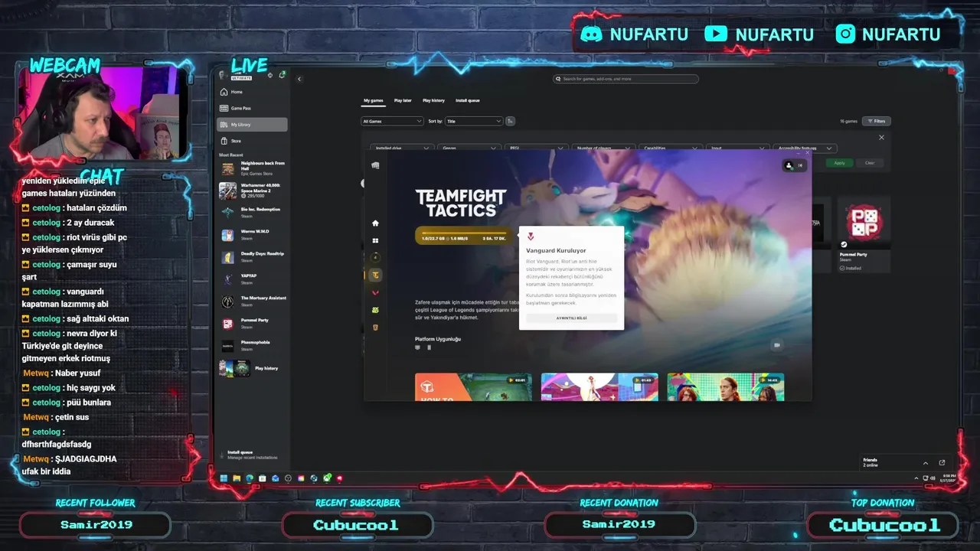Close the filters panel with the X
Viewport: 980px width, 551px height.
coord(881,138)
